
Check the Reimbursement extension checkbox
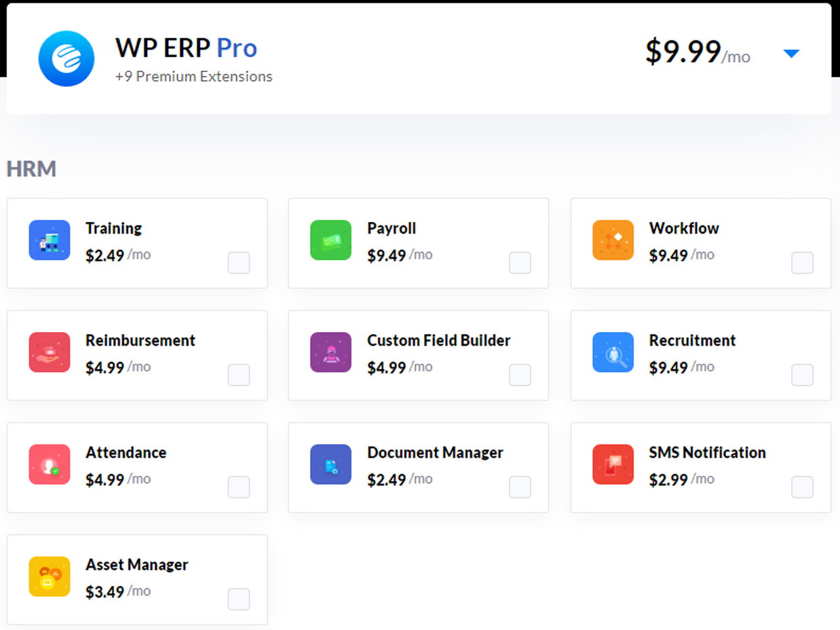click(x=239, y=375)
